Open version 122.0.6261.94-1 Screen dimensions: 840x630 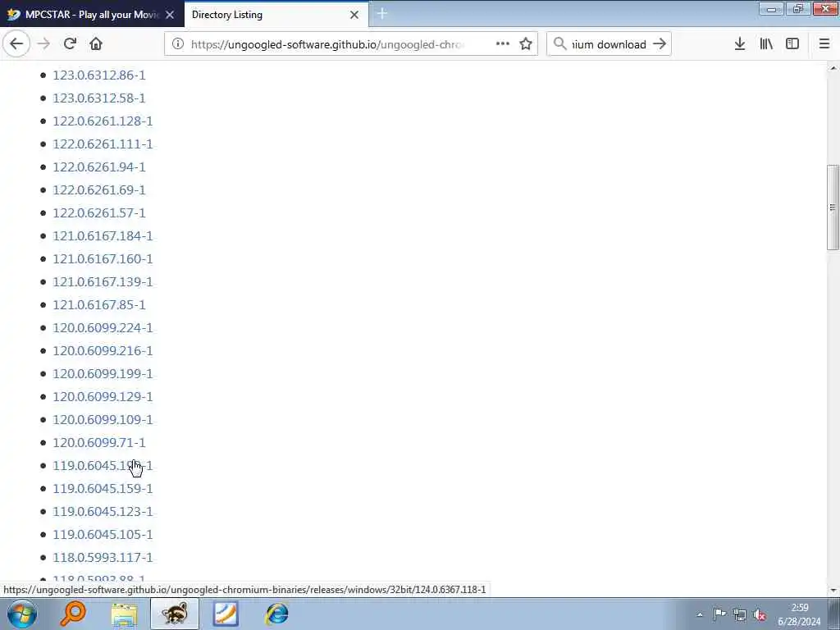(99, 167)
